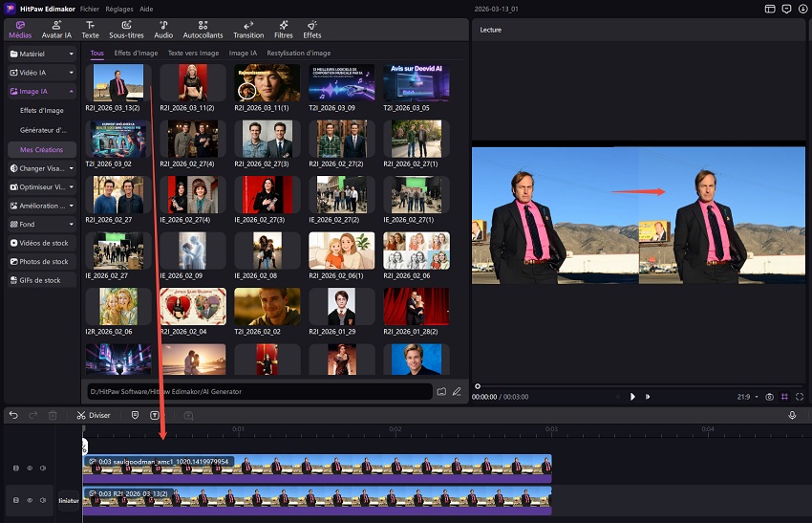Hide the R2I_2026_03_13(2) track with eye icon
This screenshot has width=812, height=523.
[x=30, y=500]
